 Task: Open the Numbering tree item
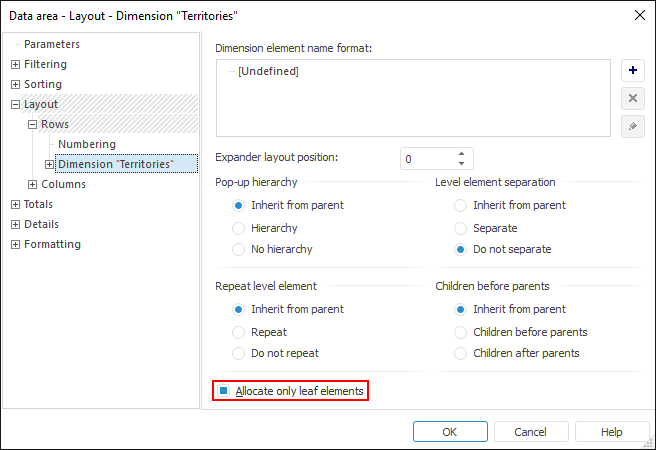pyautogui.click(x=86, y=144)
